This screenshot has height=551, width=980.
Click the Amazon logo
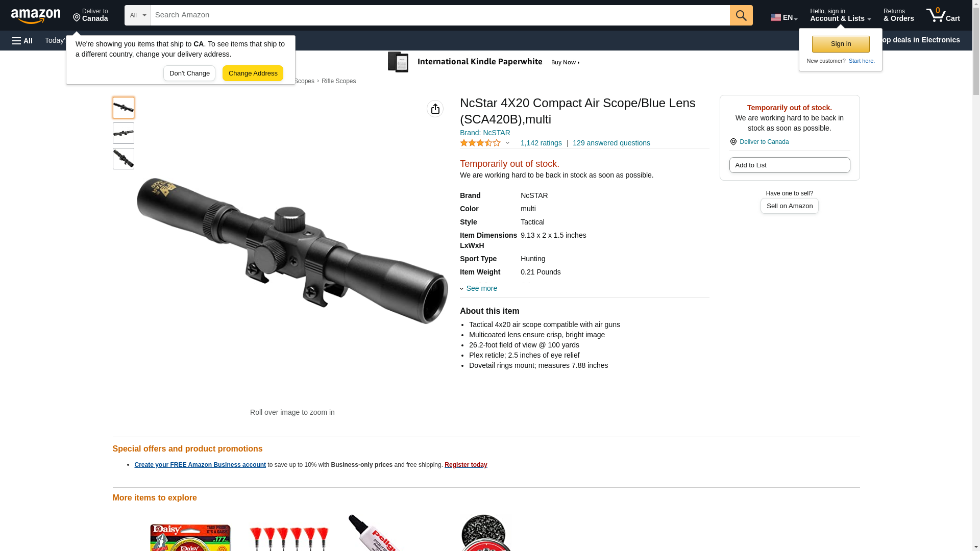coord(36,16)
